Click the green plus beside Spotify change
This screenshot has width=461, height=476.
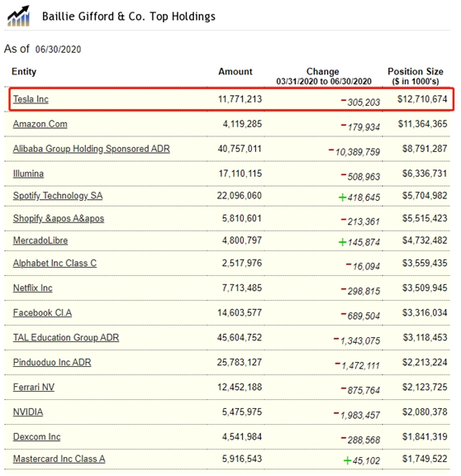tap(342, 198)
